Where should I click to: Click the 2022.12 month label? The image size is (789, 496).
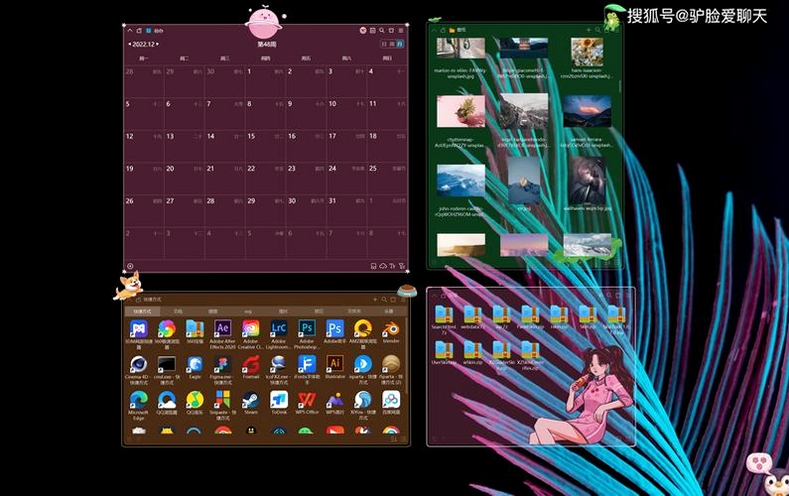pyautogui.click(x=143, y=44)
